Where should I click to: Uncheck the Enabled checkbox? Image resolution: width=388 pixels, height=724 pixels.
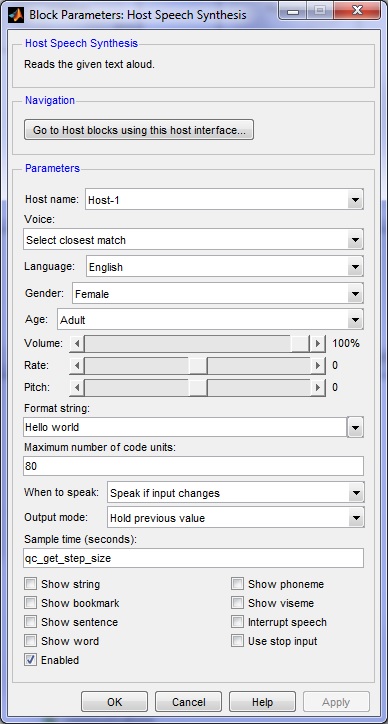[30, 660]
